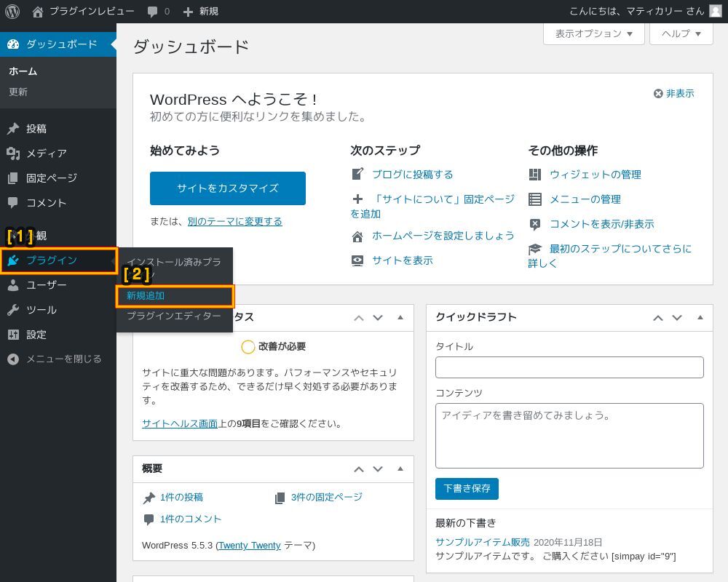Image resolution: width=728 pixels, height=582 pixels.
Task: Click the pages icon beside 3件の固定ページ
Action: click(x=280, y=498)
